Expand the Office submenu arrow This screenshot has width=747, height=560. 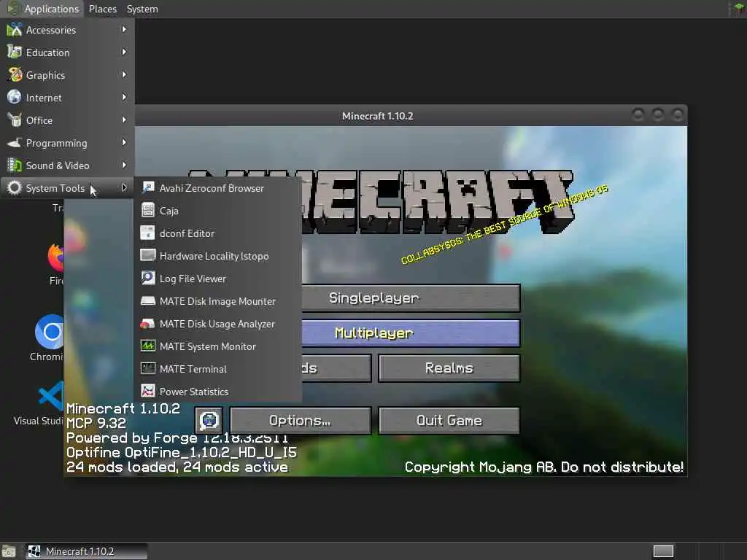coord(124,120)
